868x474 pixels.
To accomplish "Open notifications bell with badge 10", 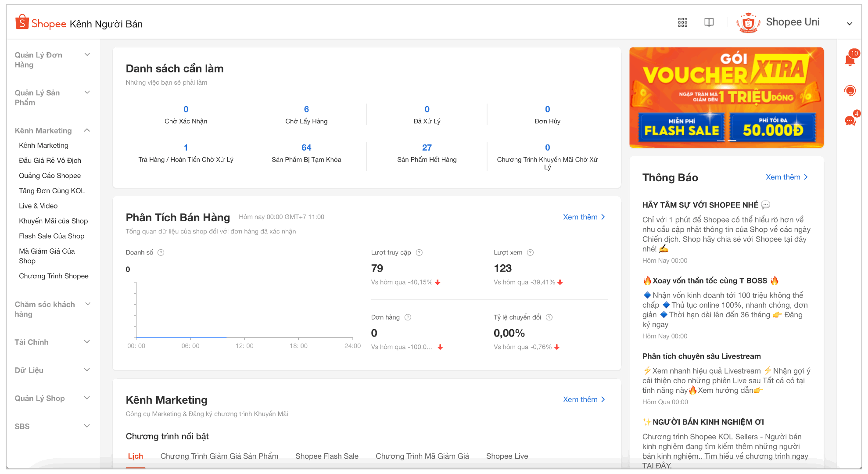I will pyautogui.click(x=850, y=60).
